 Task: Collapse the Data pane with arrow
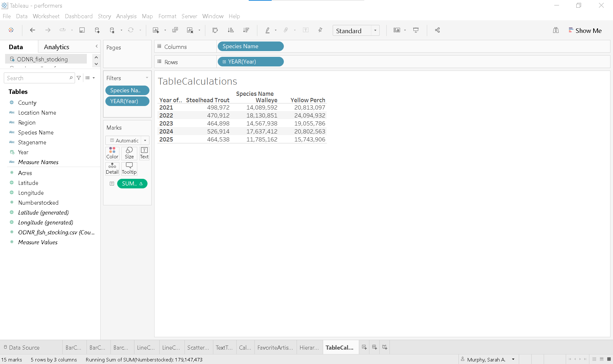click(x=96, y=47)
